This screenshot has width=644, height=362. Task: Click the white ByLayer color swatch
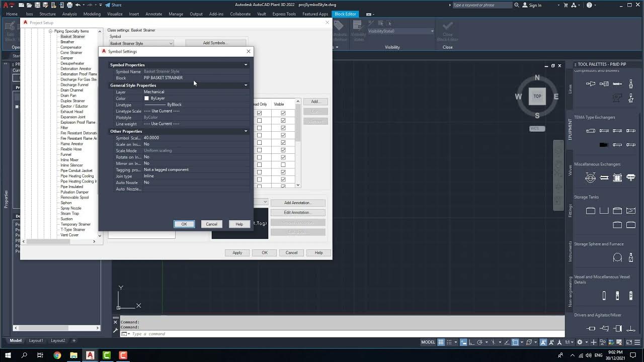pos(147,99)
